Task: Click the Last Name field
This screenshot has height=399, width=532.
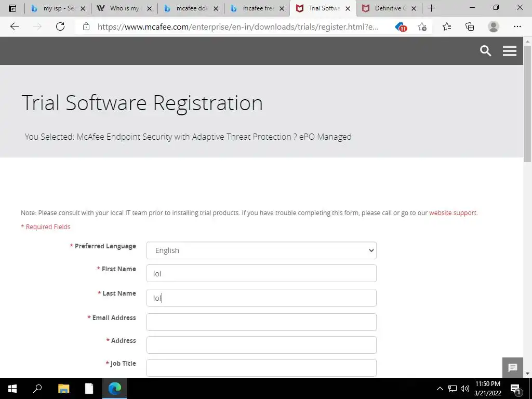Action: [x=261, y=298]
